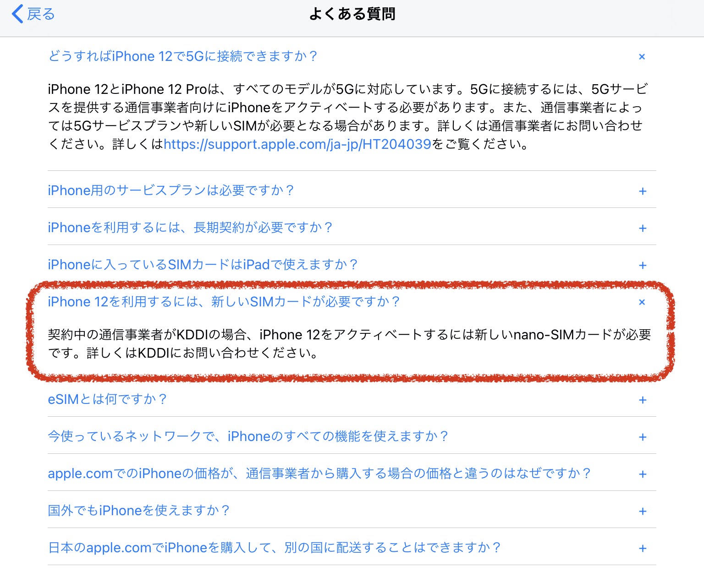Tap the question どうすればiPhone 12で5Gに接続できますか？
704x588 pixels.
[x=182, y=56]
